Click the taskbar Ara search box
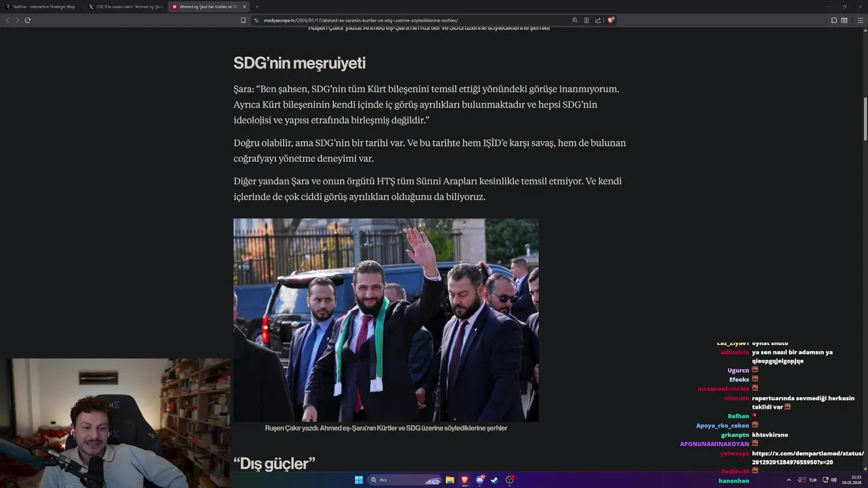The height and width of the screenshot is (488, 868). 406,480
